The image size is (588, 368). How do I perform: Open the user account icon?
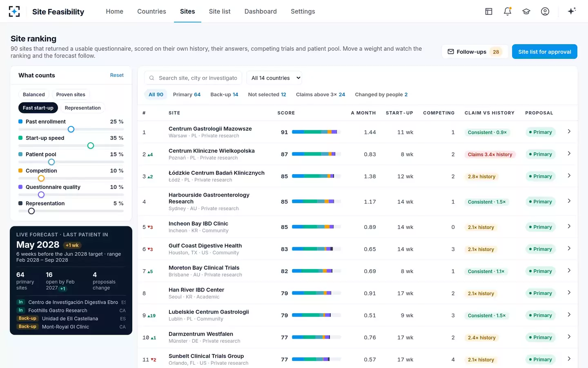pos(545,11)
